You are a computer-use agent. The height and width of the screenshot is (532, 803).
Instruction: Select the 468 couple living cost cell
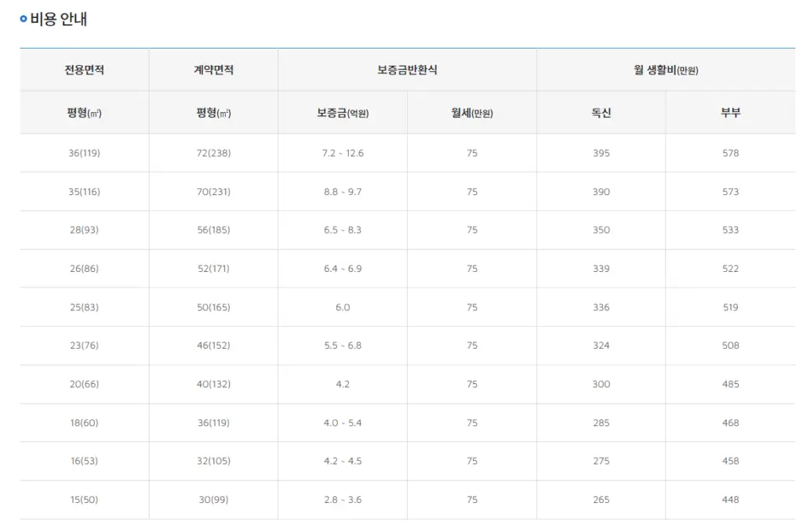point(730,423)
